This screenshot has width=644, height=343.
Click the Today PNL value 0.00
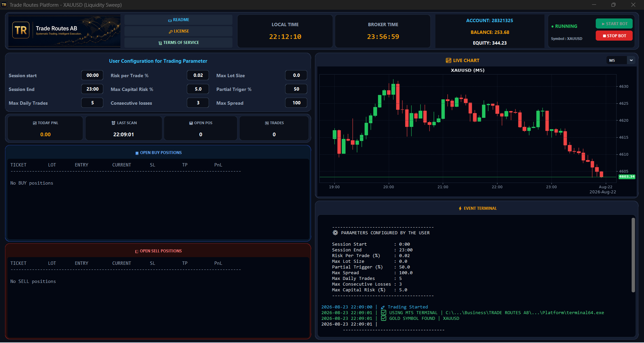(45, 135)
